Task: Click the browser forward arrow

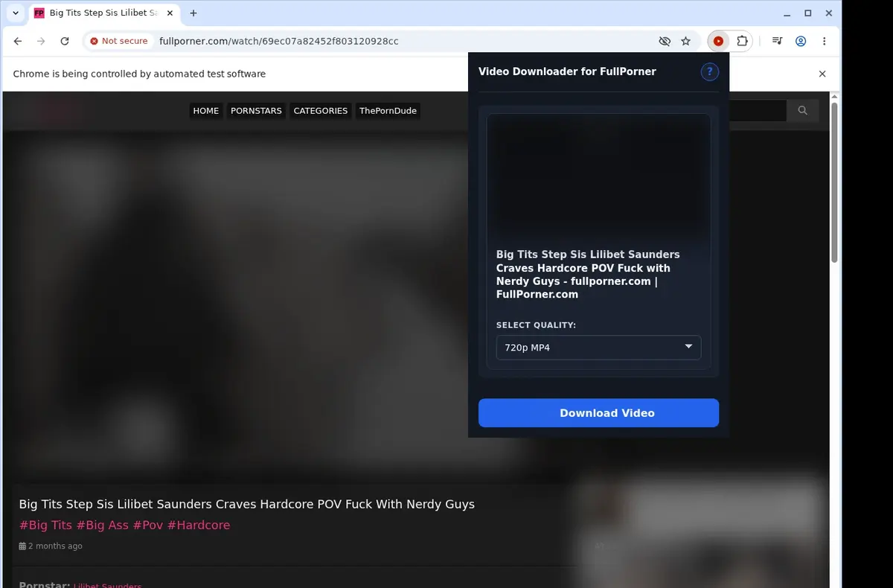Action: point(41,41)
